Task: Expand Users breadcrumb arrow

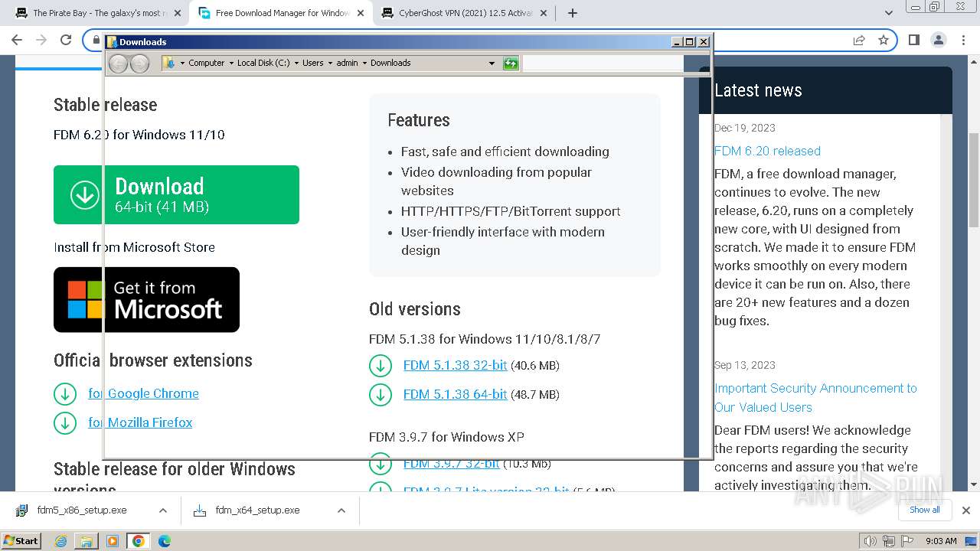Action: click(330, 64)
